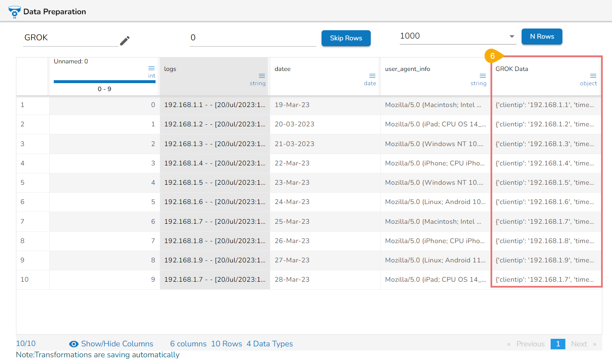Screen dimensions: 612x364
Task: Open the datee column menu icon
Action: tap(372, 76)
